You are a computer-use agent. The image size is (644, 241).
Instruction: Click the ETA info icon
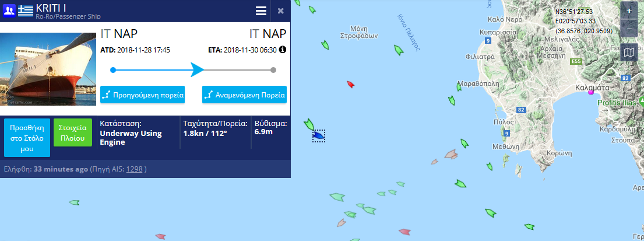point(283,50)
